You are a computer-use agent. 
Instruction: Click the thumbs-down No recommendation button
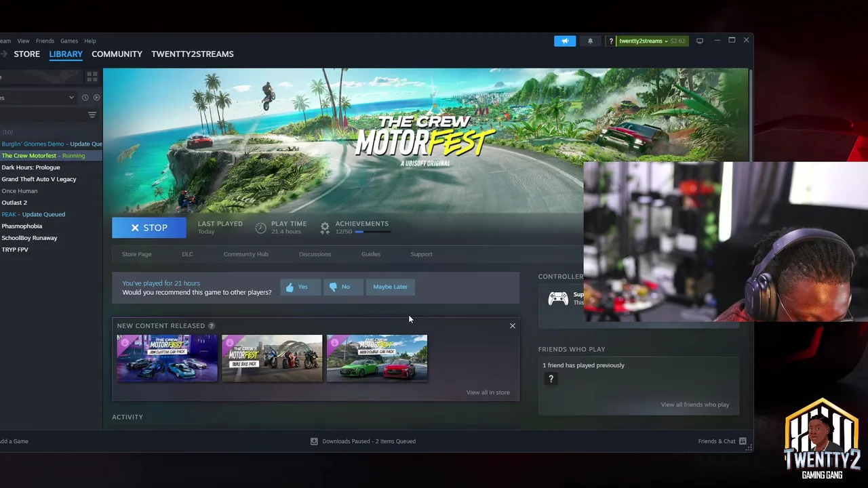343,287
